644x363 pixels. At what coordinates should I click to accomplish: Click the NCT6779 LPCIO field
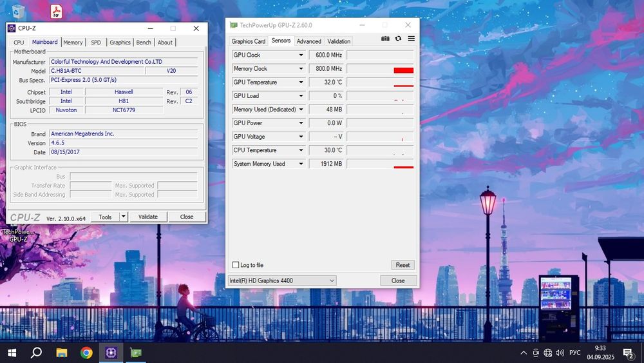click(124, 110)
